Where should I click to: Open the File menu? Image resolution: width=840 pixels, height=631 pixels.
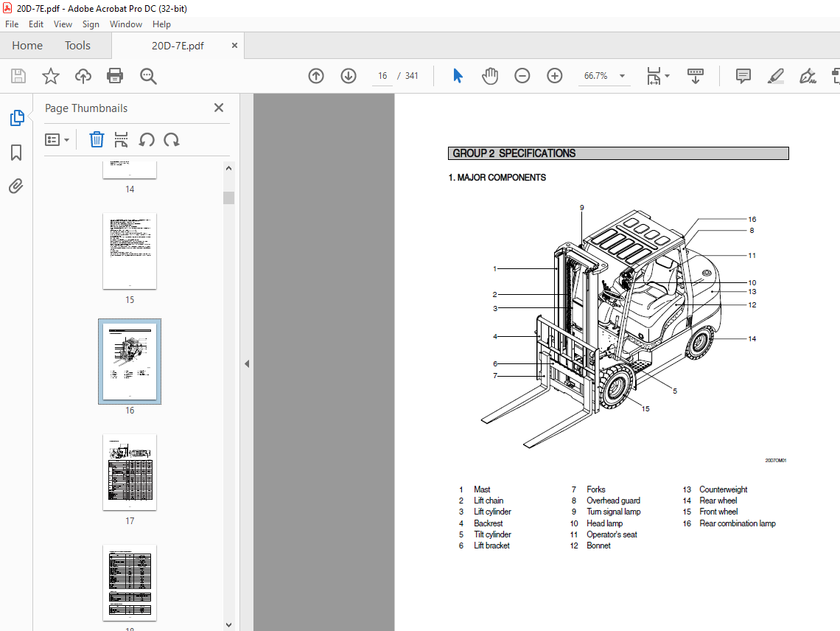[12, 24]
